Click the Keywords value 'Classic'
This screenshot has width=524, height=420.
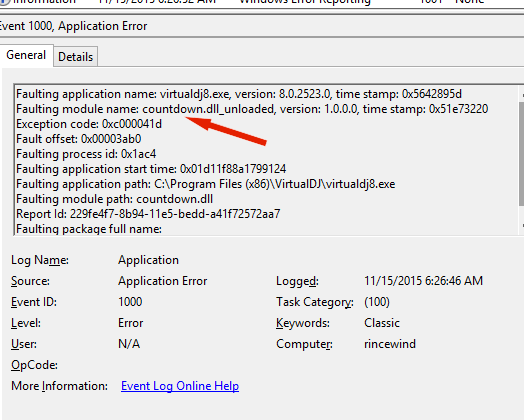[x=382, y=323]
